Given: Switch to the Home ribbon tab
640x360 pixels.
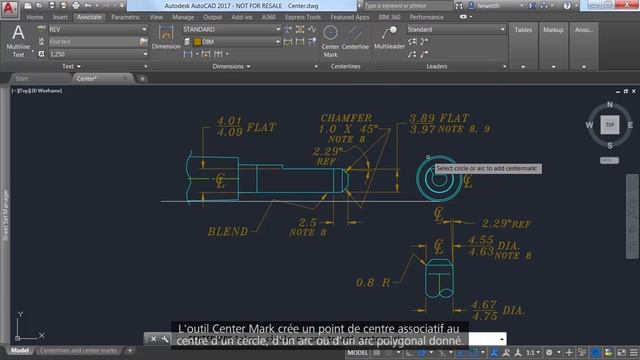Looking at the screenshot, I should coord(35,17).
